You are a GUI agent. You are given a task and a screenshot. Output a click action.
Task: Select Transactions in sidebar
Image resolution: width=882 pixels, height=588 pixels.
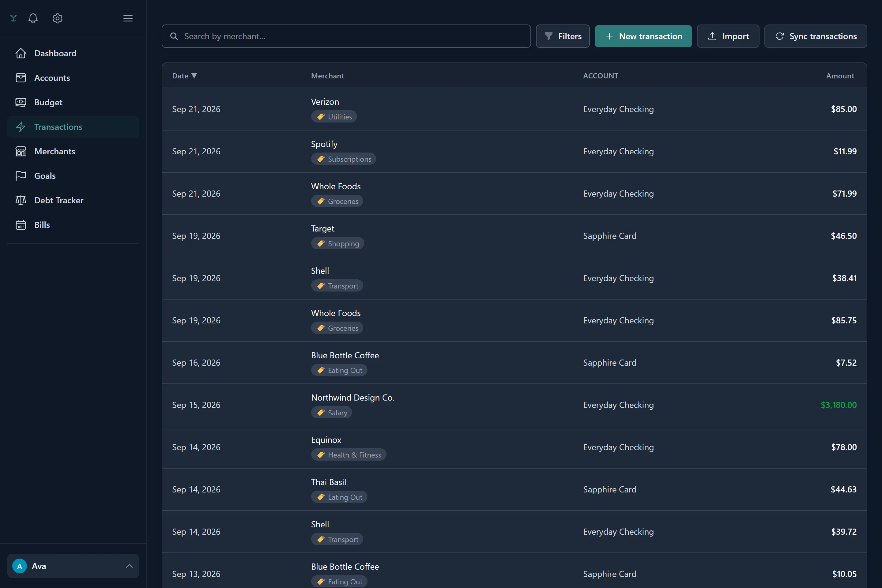73,127
